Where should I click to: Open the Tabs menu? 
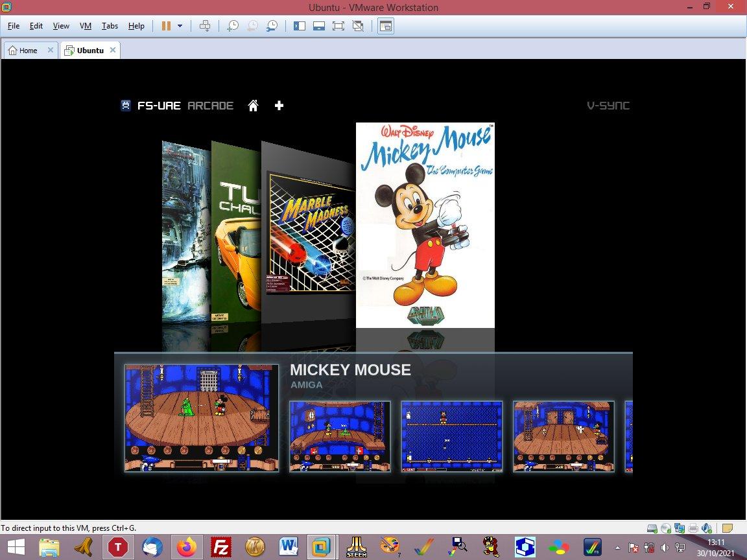110,26
